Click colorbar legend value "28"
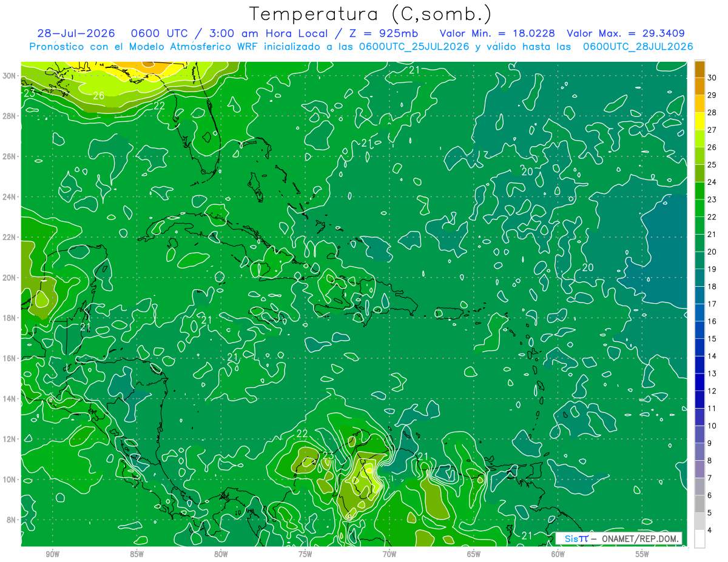The height and width of the screenshot is (562, 728). [x=712, y=113]
